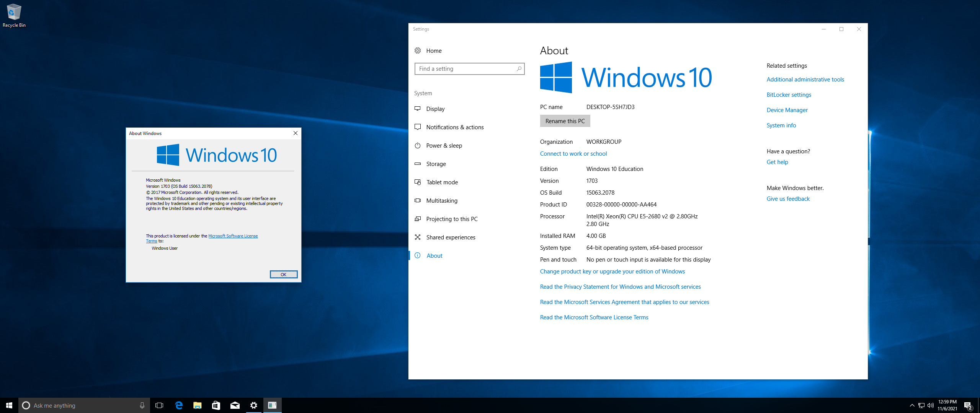Open Additional administrative tools link
The height and width of the screenshot is (413, 980).
coord(805,79)
